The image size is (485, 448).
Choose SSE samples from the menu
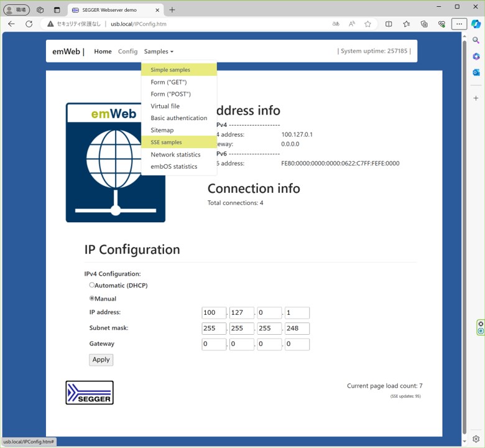[x=166, y=142]
